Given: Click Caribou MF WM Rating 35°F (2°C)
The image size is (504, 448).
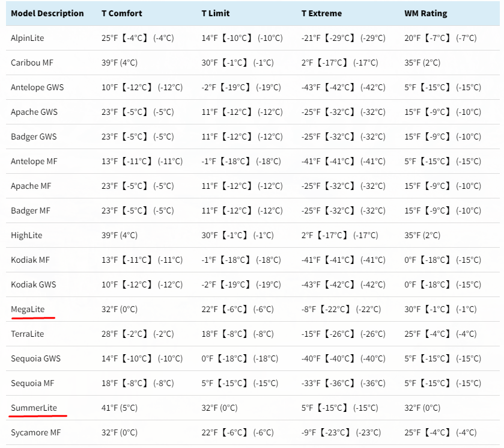Looking at the screenshot, I should (422, 63).
